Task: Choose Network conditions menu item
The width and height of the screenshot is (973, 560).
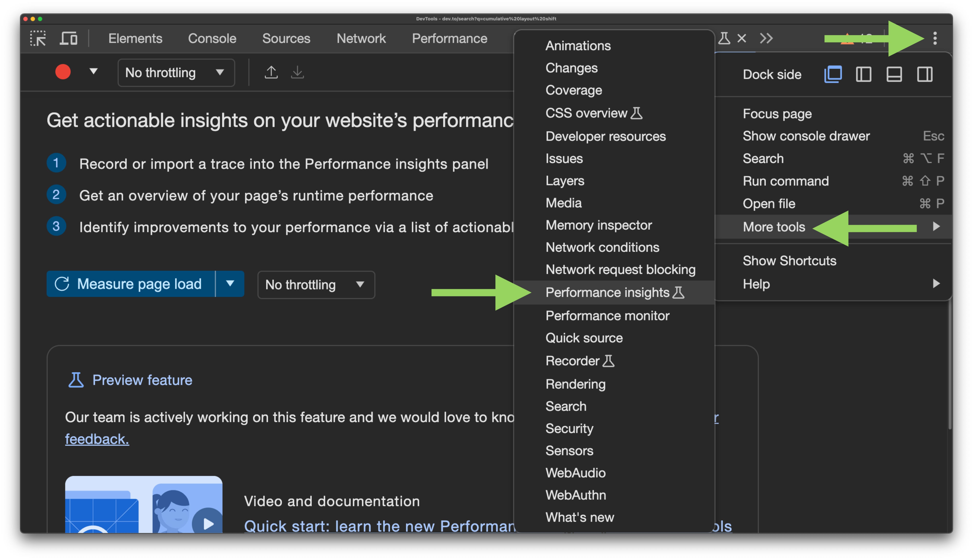Action: (x=614, y=247)
